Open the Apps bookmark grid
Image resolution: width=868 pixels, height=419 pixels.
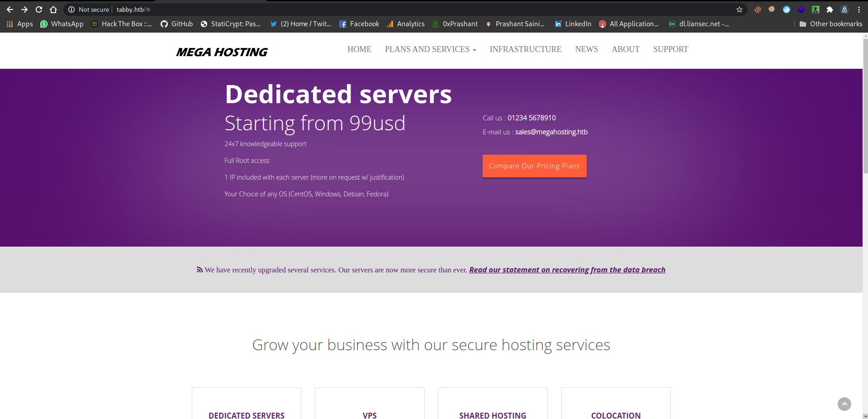[x=19, y=24]
